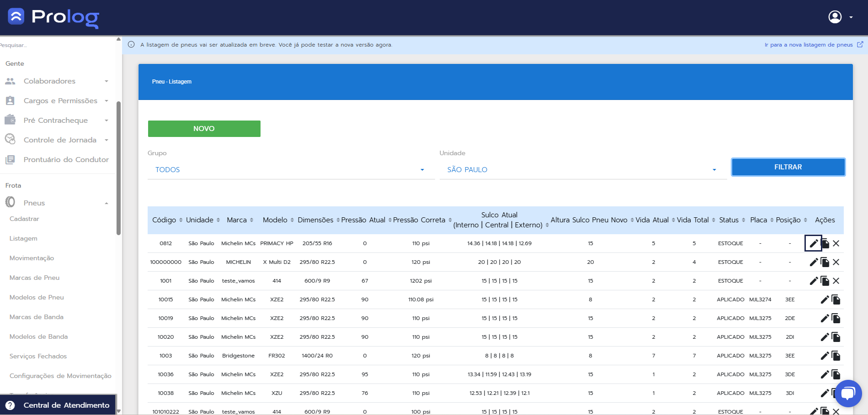
Task: Open Modelos de Pneu page
Action: point(37,298)
